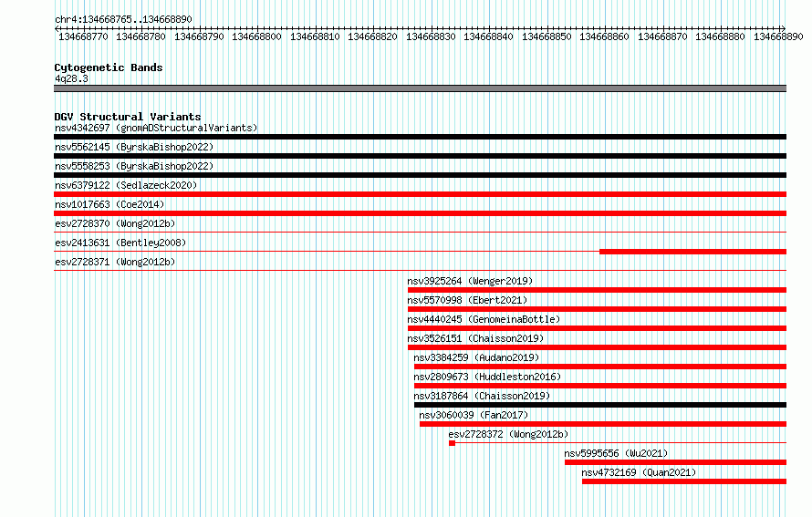This screenshot has width=812, height=517.
Task: Click the Cytogenetic Bands track title
Action: (109, 67)
